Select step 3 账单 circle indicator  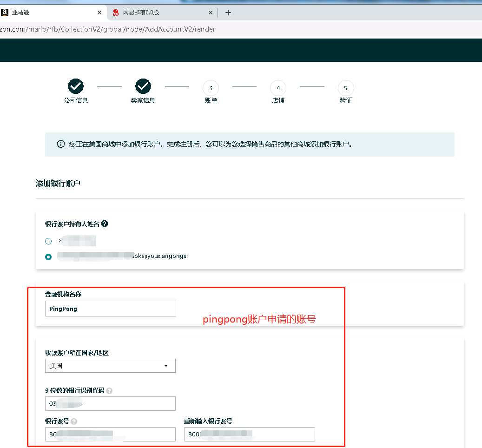[x=211, y=88]
